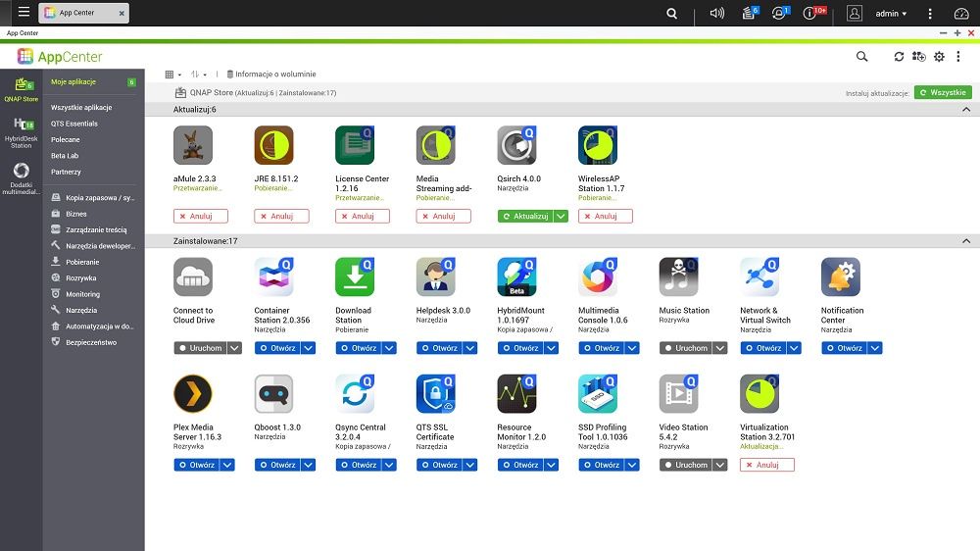This screenshot has height=551, width=980.
Task: Expand Container Station Otwórz dropdown arrow
Action: (309, 348)
